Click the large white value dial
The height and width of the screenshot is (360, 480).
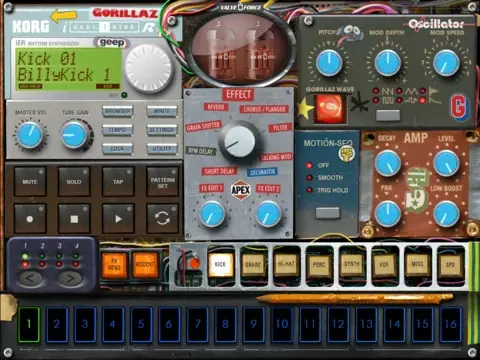tap(149, 68)
